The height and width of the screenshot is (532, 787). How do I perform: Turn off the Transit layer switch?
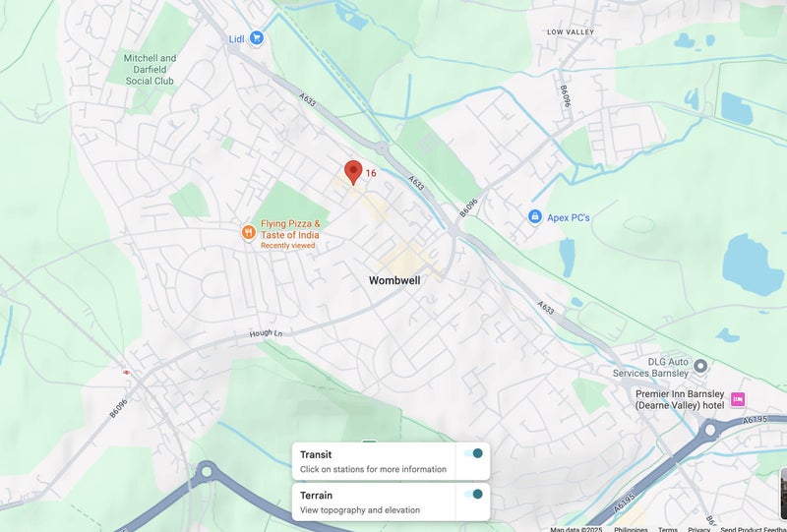(x=473, y=453)
